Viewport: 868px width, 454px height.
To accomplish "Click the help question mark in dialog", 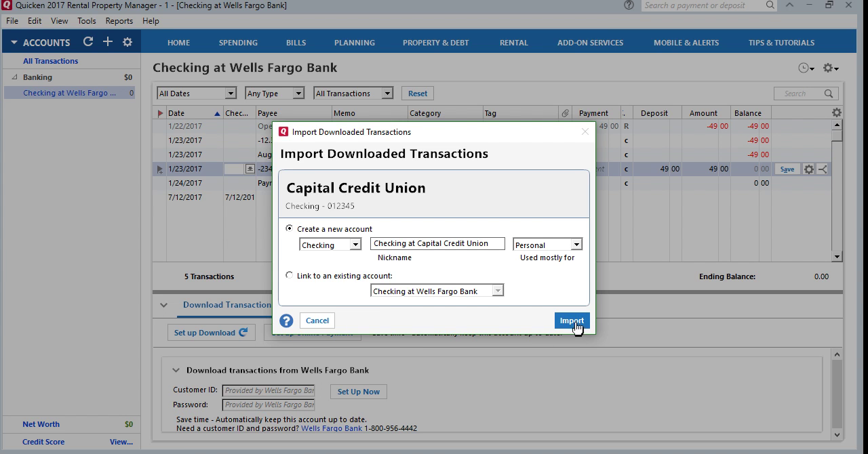I will tap(286, 321).
